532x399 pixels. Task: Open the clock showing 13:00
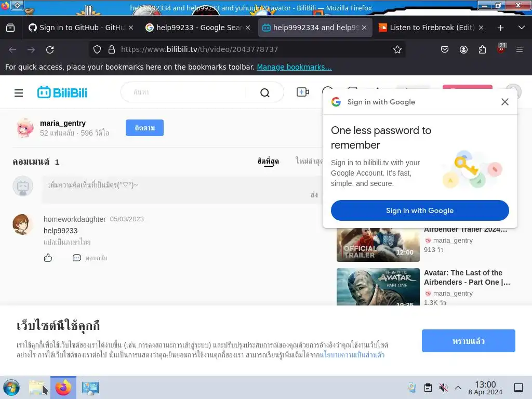(x=485, y=388)
